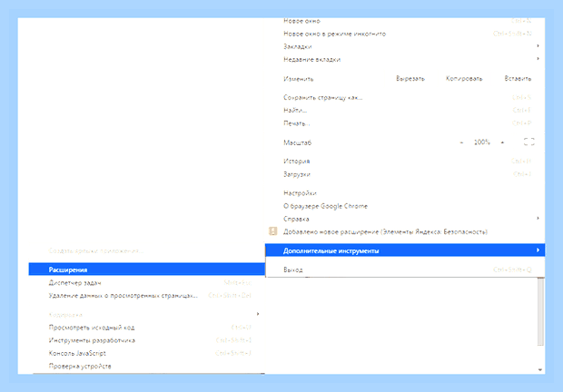Viewport: 563px width, 392px height.
Task: Open Консоль JavaScript
Action: coord(147,353)
